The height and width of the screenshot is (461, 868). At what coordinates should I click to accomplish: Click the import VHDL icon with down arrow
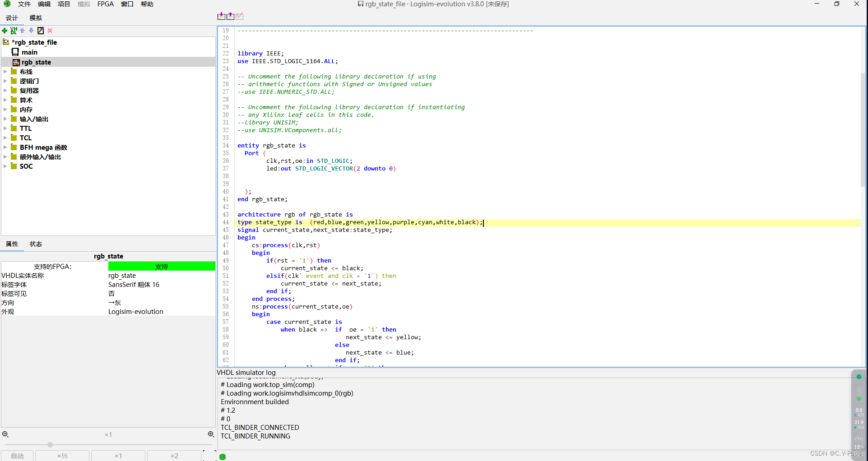pos(221,16)
